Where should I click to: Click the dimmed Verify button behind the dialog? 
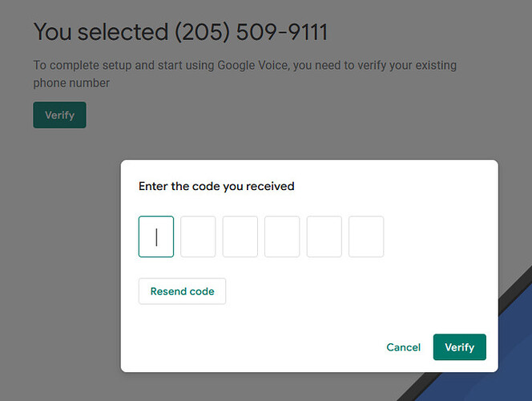pos(60,115)
